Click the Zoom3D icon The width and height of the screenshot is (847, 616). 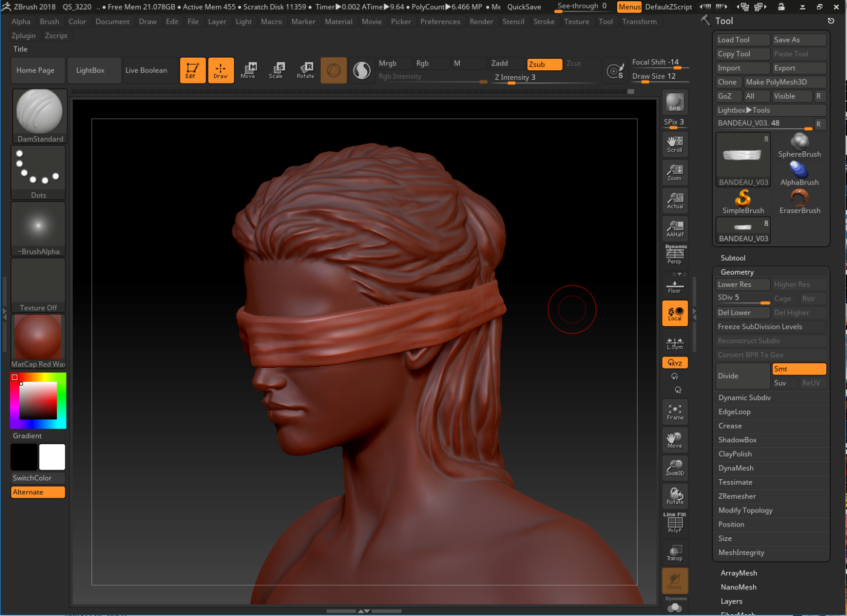point(675,468)
